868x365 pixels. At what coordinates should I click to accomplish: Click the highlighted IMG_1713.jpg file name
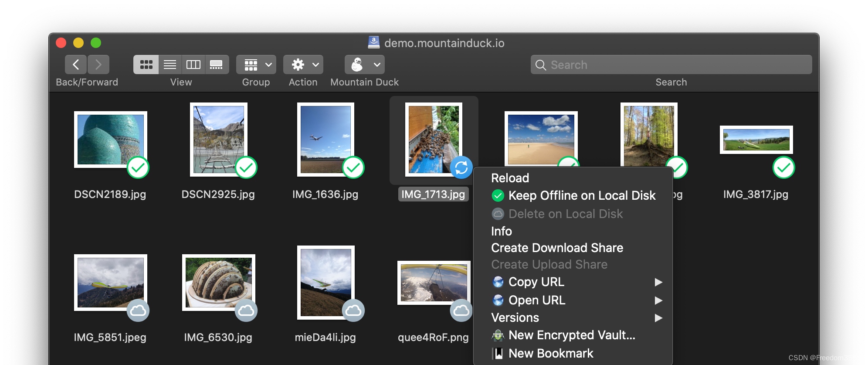tap(434, 194)
